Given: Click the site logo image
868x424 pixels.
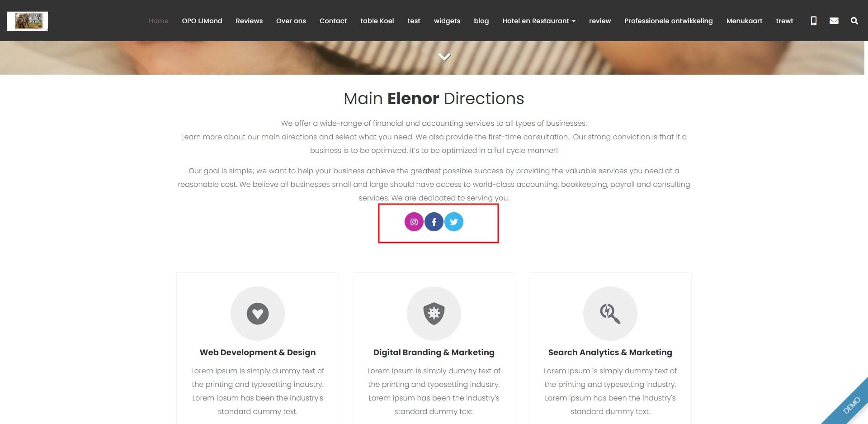Looking at the screenshot, I should click(28, 21).
